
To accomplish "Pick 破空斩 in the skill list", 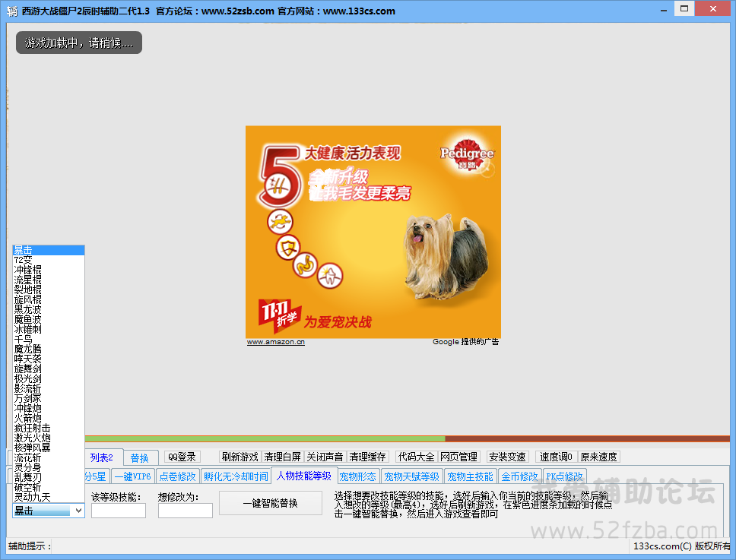I will pos(49,487).
